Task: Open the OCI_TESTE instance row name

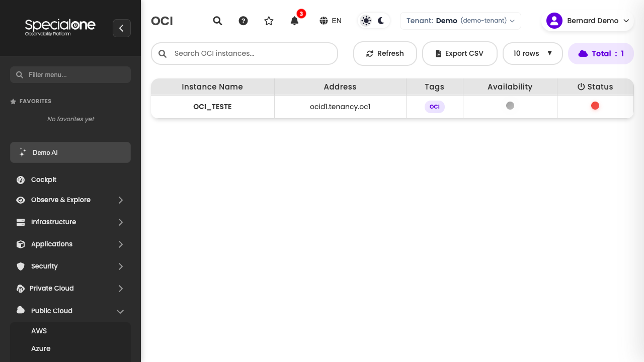Action: pos(212,107)
